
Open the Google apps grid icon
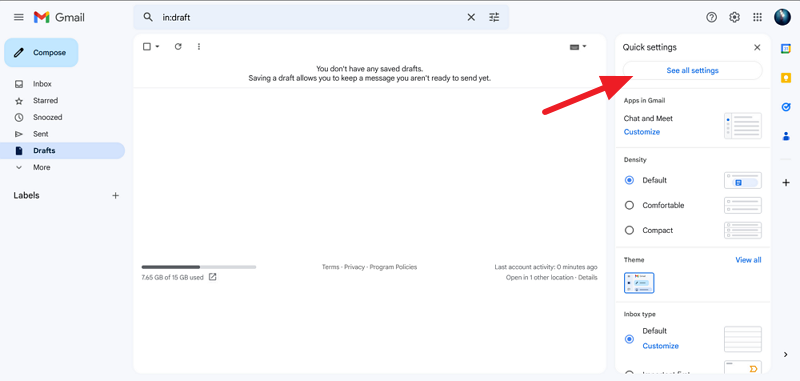point(757,17)
